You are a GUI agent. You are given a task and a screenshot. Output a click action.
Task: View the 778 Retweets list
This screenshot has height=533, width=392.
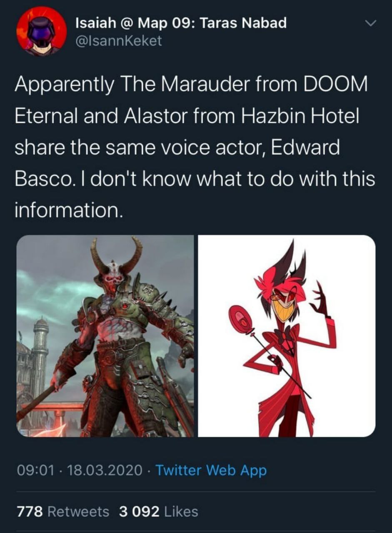tap(63, 511)
